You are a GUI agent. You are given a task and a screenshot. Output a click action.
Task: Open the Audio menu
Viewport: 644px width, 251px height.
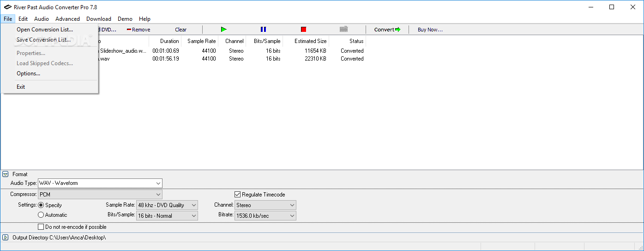tap(42, 19)
